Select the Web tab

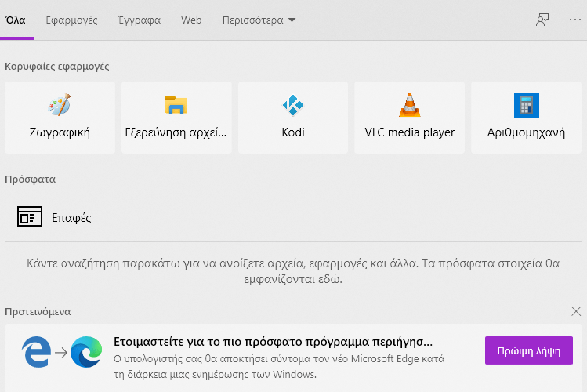click(x=191, y=20)
